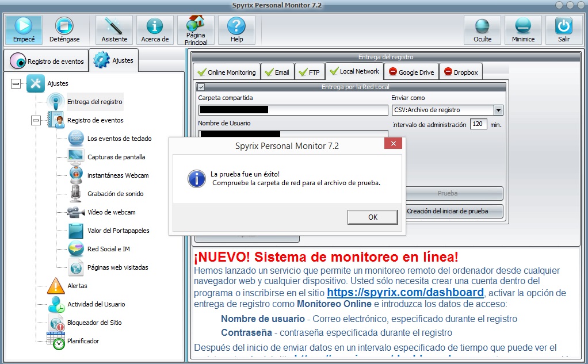Open Capturas de pantalla settings
Image resolution: width=588 pixels, height=364 pixels.
click(116, 156)
